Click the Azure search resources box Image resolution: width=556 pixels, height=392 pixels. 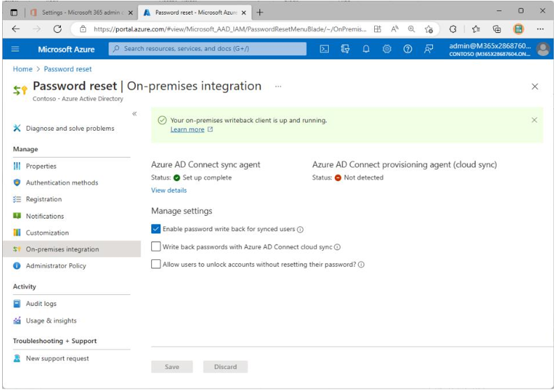pyautogui.click(x=208, y=49)
